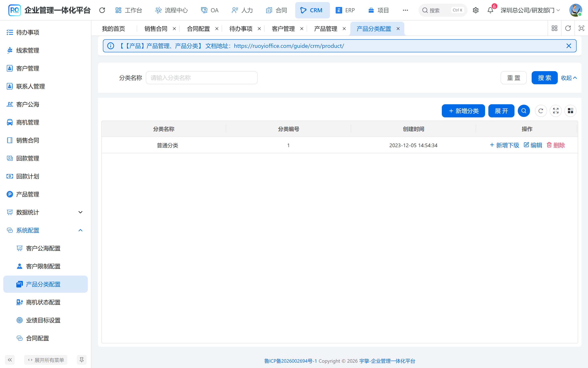Viewport: 588px width, 368px height.
Task: Open the notifications bell
Action: tap(490, 10)
